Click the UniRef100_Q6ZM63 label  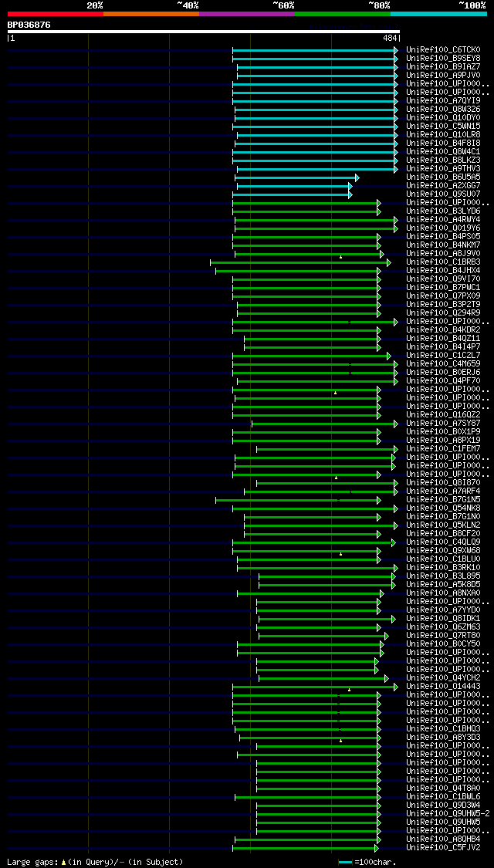tap(443, 627)
